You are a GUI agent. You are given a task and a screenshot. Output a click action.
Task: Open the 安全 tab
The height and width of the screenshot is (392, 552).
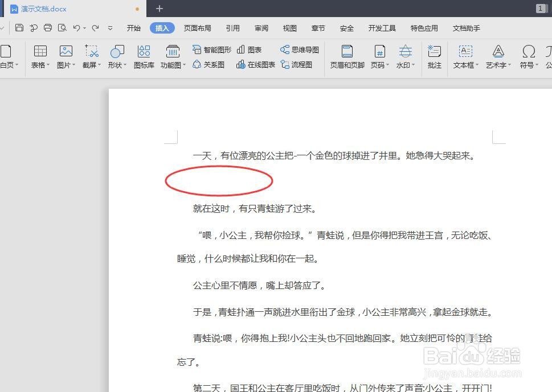point(347,28)
